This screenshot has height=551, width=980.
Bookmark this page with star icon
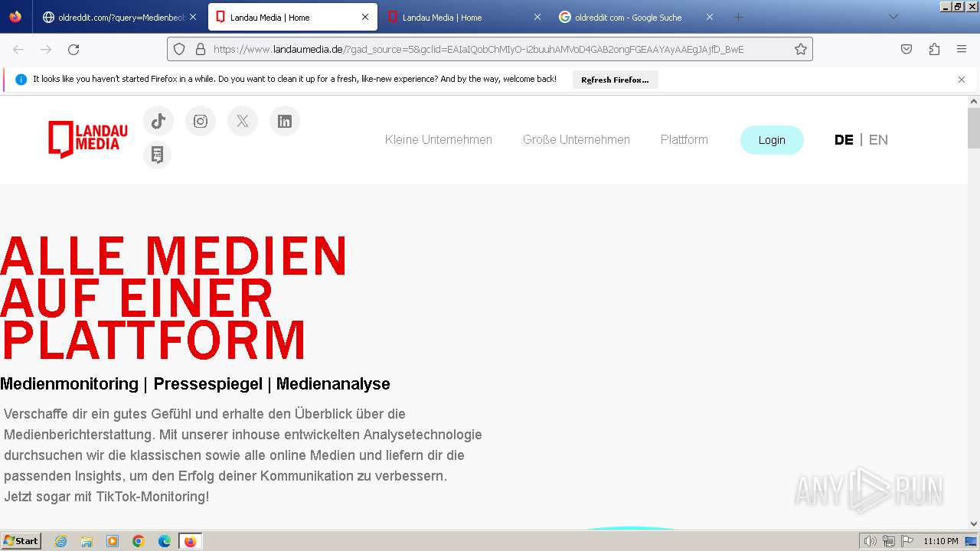pos(801,49)
